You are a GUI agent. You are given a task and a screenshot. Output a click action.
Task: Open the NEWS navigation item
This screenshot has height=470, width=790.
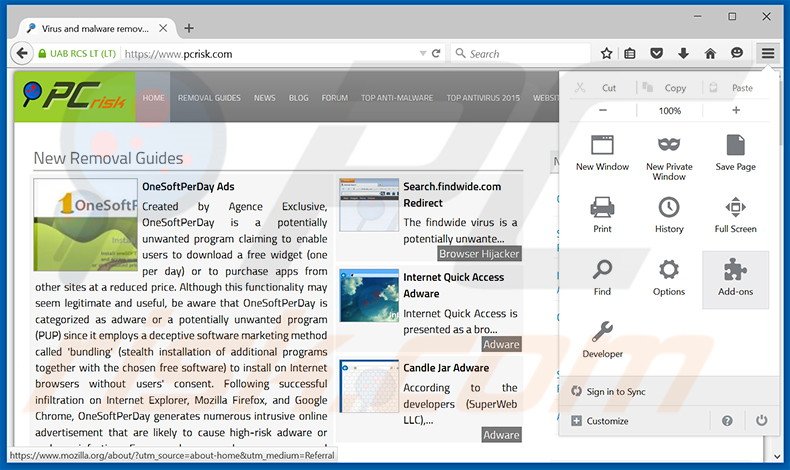[265, 98]
